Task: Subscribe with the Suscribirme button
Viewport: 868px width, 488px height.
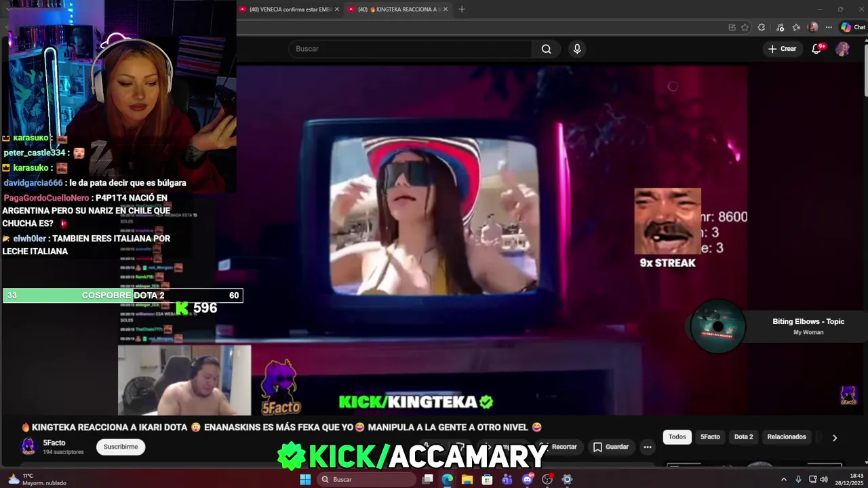Action: (121, 447)
